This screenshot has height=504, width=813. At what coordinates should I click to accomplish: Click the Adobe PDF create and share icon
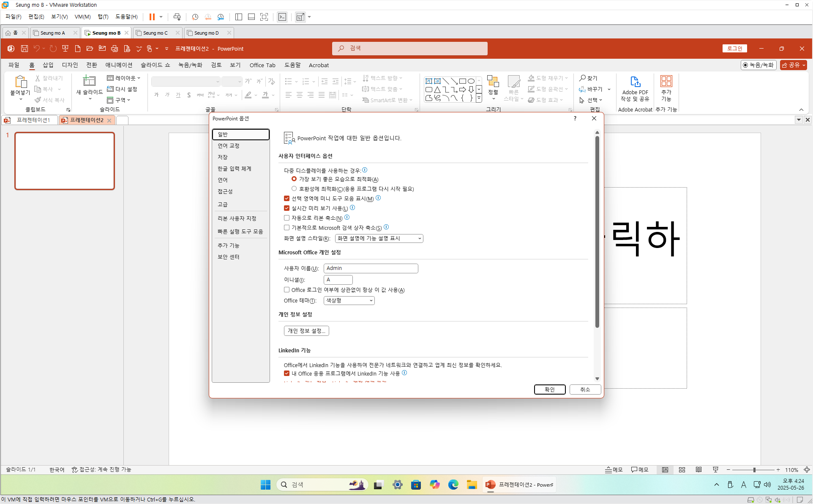(635, 82)
